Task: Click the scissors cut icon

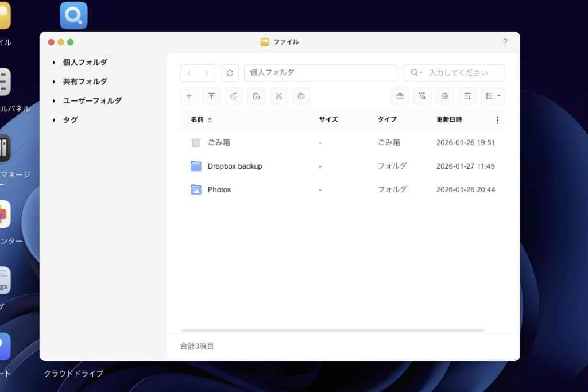Action: click(278, 96)
